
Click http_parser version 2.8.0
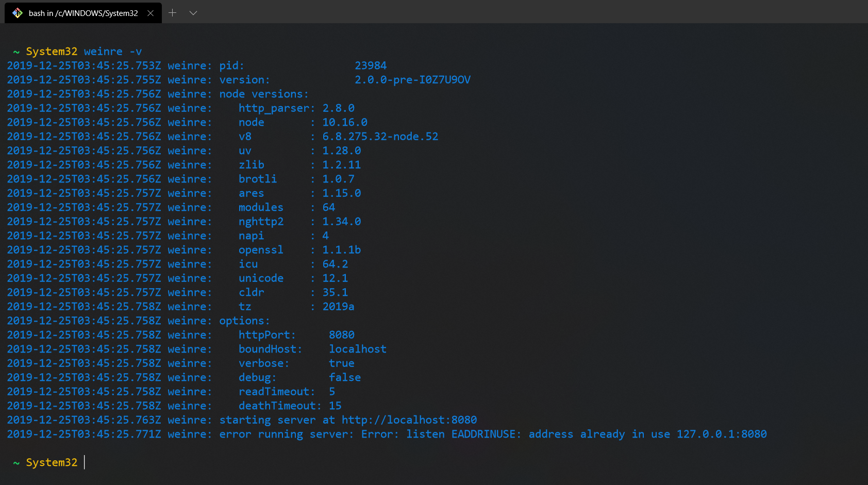(x=339, y=108)
